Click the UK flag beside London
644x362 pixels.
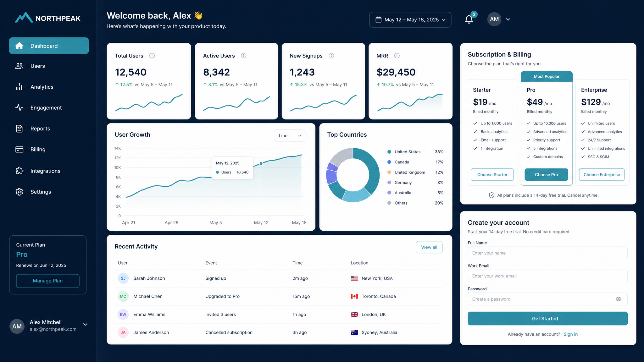(x=354, y=315)
